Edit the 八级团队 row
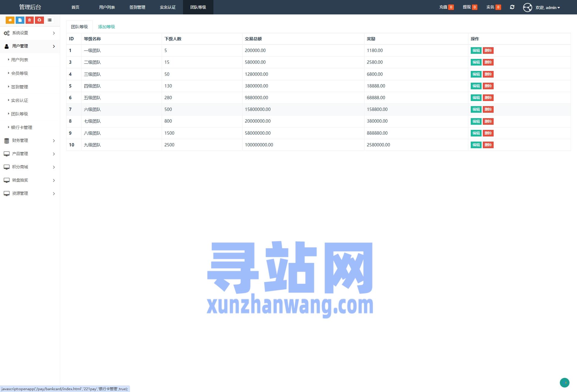The image size is (577, 392). pyautogui.click(x=476, y=133)
